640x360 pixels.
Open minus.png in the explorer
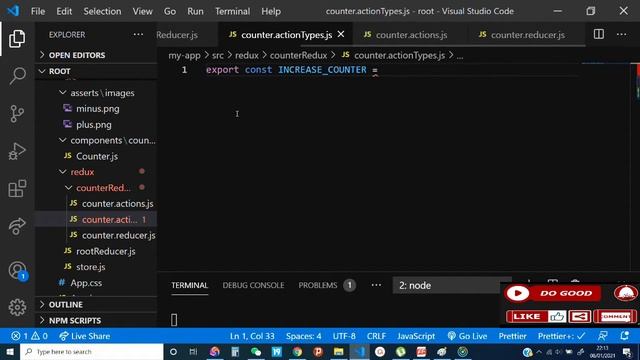[x=98, y=109]
